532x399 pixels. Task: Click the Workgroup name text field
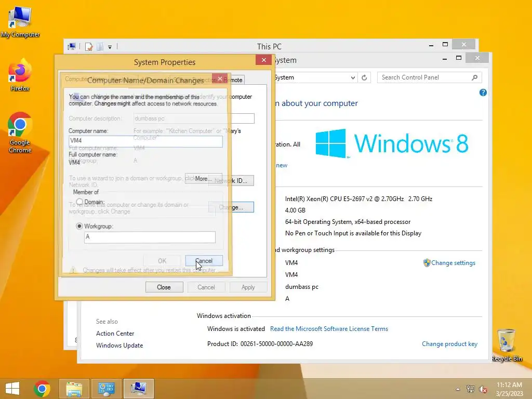150,237
